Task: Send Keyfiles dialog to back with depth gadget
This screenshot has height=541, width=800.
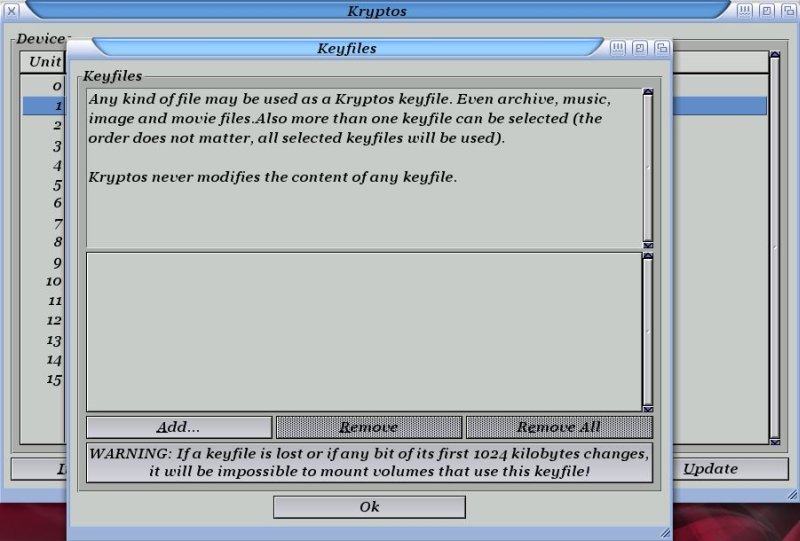Action: coord(662,48)
